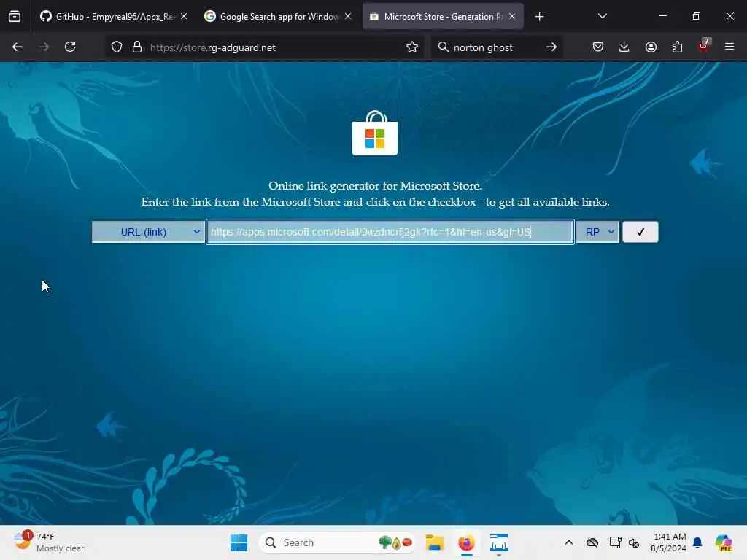Minimize the Firefox window
Viewport: 747px width, 560px height.
pos(662,17)
